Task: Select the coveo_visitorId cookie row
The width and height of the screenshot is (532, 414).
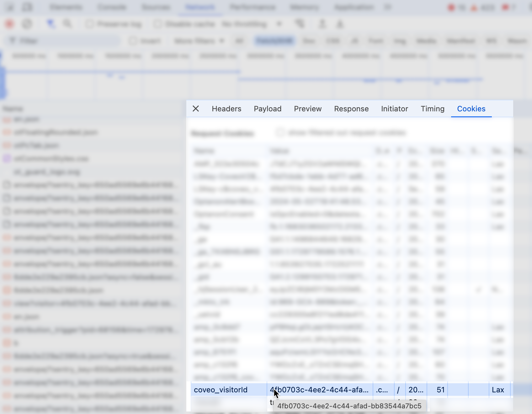Action: [221, 390]
